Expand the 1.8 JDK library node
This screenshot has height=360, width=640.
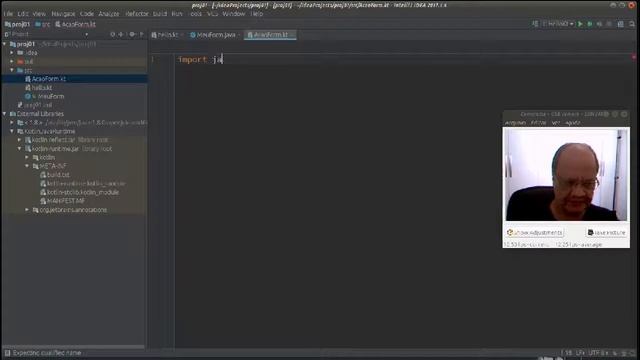click(12, 122)
